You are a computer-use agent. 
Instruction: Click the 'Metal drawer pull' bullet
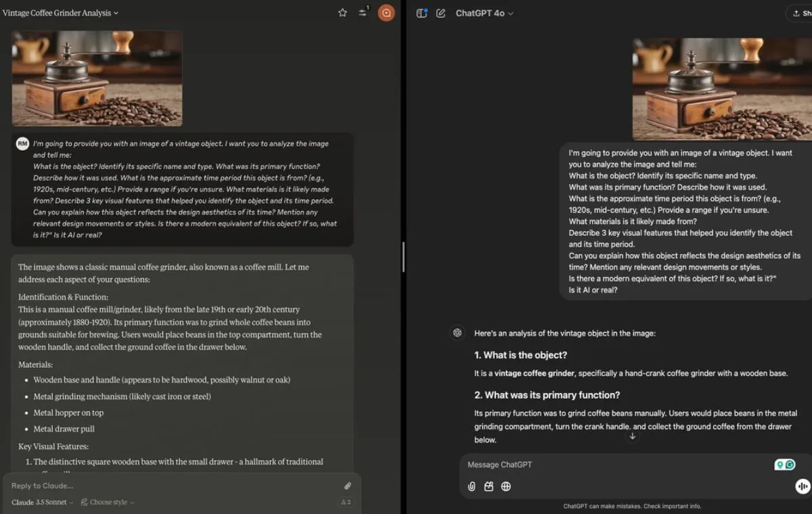(x=64, y=429)
